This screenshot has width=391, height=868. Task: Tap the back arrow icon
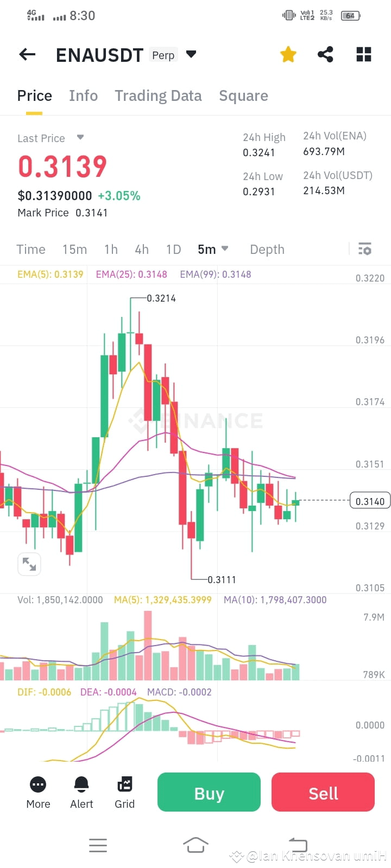[27, 54]
